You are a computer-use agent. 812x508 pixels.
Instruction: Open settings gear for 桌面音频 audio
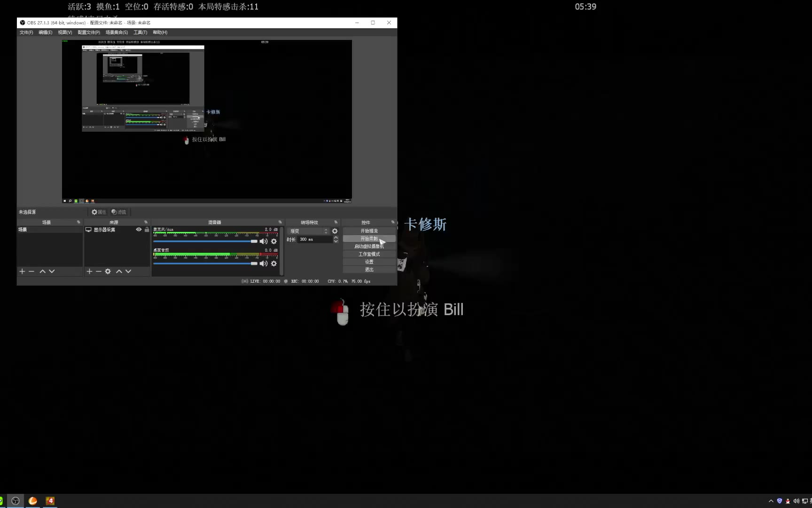[274, 263]
